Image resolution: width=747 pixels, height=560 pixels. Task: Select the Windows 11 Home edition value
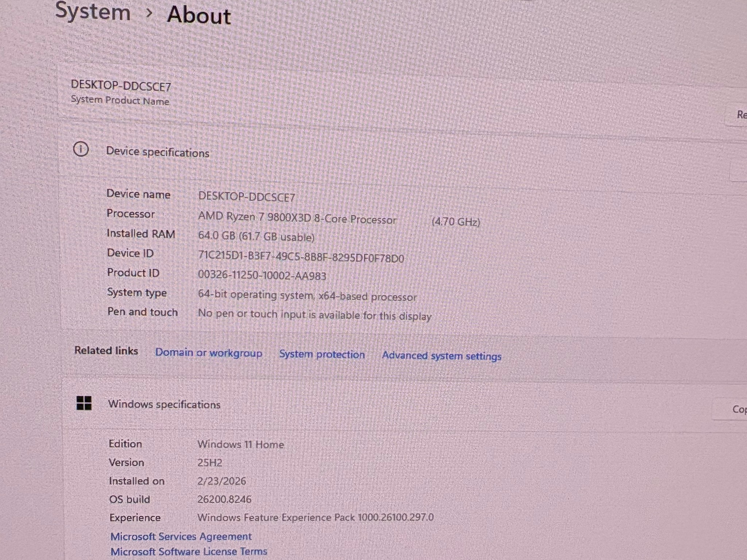240,444
